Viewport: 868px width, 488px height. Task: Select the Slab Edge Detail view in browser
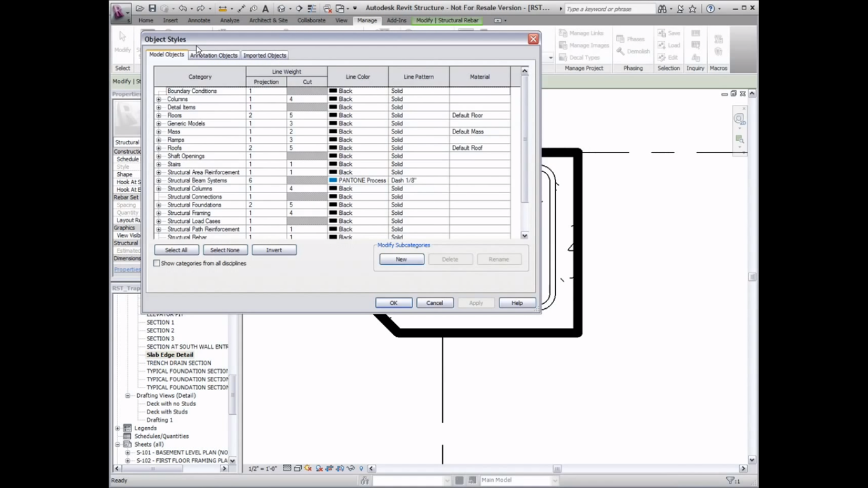170,355
